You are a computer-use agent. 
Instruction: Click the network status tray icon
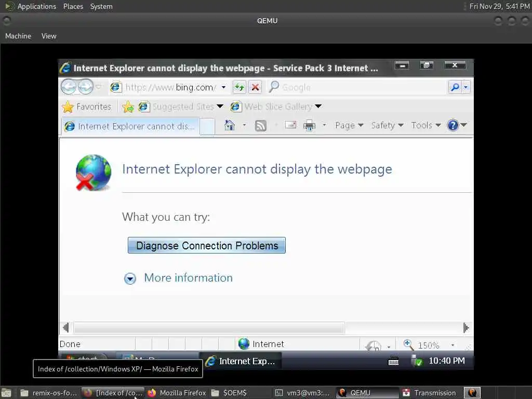click(x=416, y=361)
